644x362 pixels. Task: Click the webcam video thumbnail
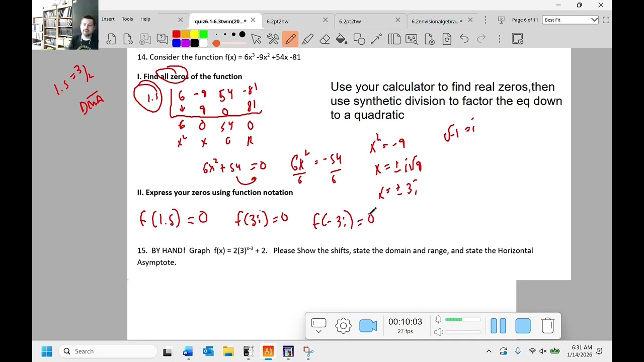[65, 25]
